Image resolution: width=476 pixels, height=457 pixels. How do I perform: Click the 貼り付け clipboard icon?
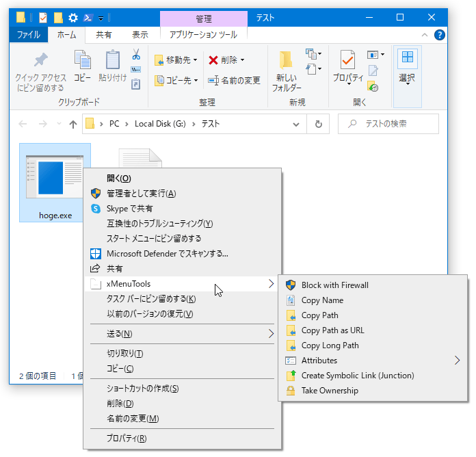[x=113, y=60]
